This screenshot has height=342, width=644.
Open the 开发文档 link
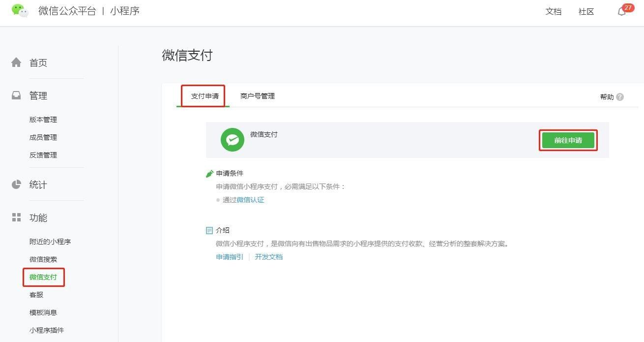[x=269, y=257]
